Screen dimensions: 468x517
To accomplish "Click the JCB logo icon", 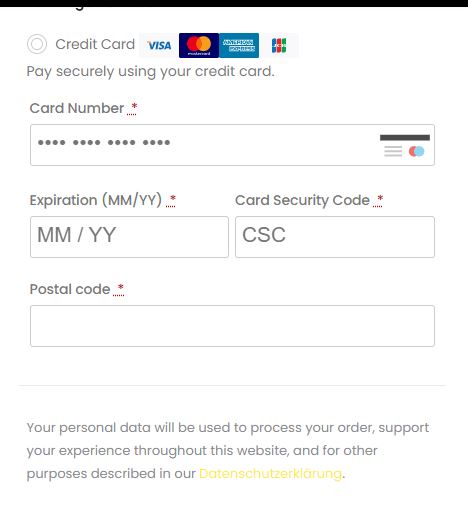I will pos(279,45).
